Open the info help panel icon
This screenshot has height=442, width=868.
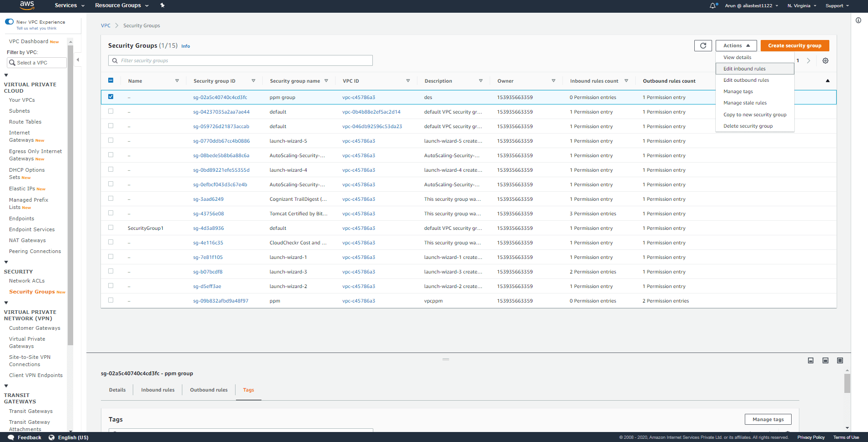(x=858, y=20)
